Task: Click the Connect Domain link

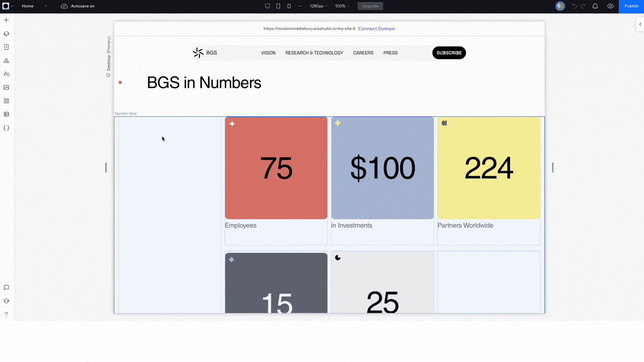Action: click(x=376, y=28)
